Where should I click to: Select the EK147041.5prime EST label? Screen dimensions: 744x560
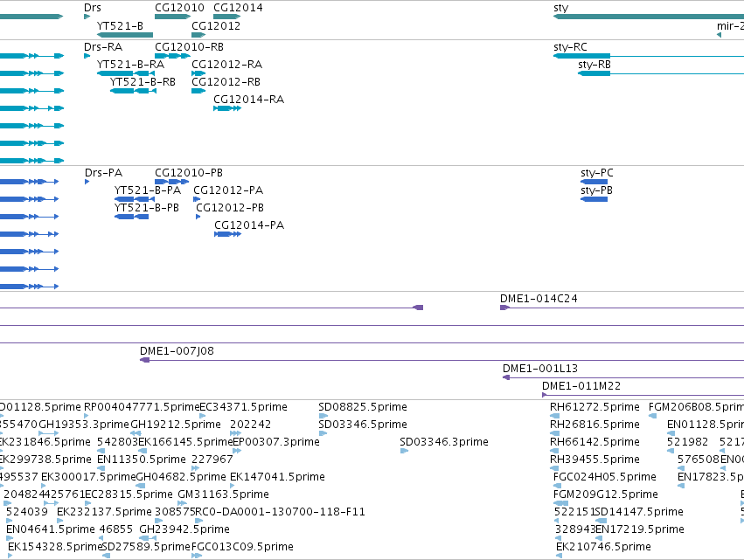click(x=277, y=476)
